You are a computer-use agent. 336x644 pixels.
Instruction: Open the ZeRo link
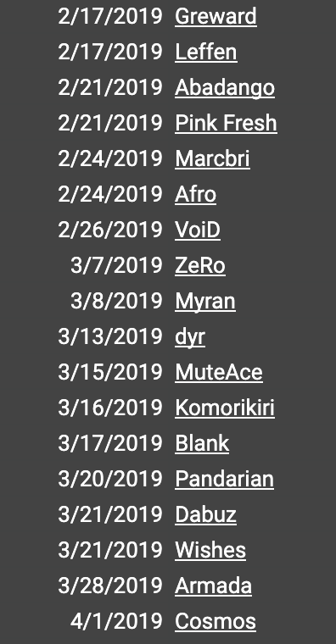[200, 266]
